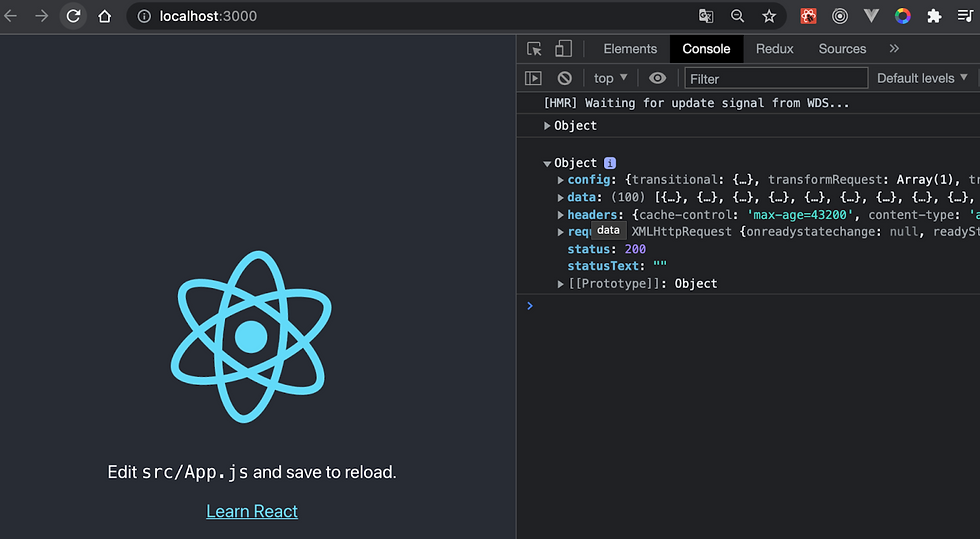
Task: Expand the data array of 100 items
Action: click(561, 198)
